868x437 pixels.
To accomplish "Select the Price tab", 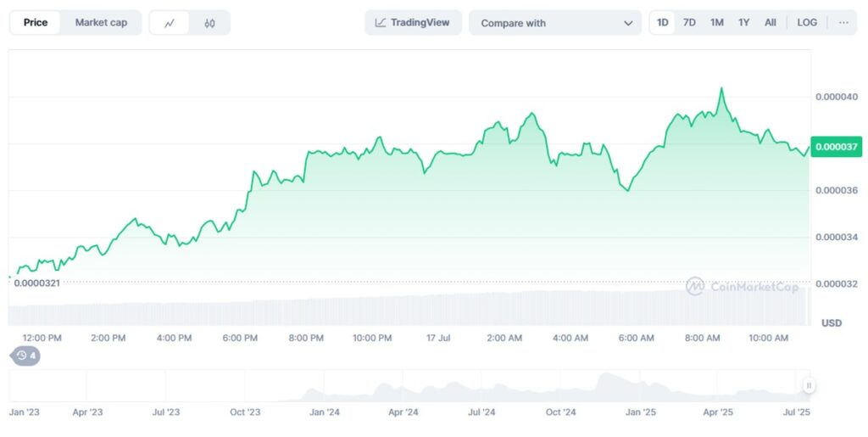I will 36,23.
